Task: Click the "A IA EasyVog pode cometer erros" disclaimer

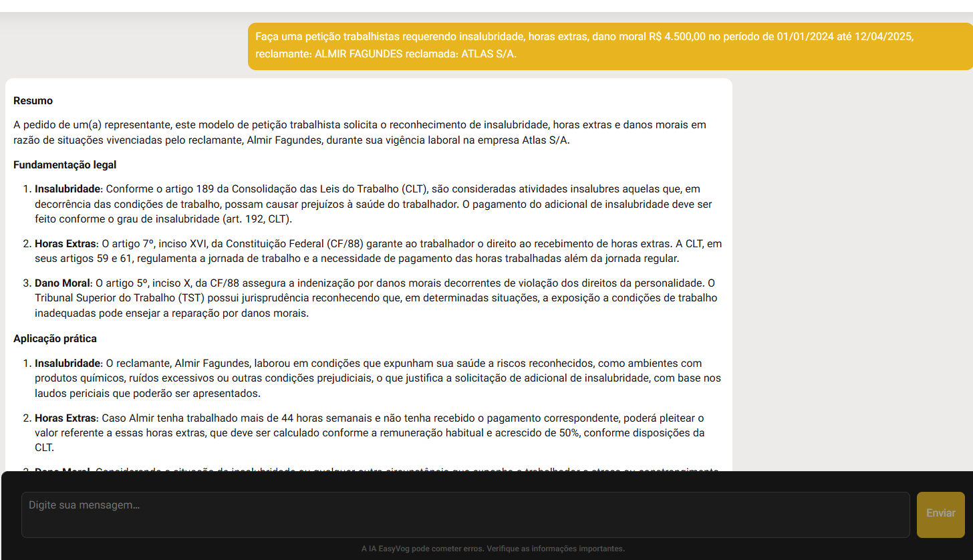Action: [493, 549]
